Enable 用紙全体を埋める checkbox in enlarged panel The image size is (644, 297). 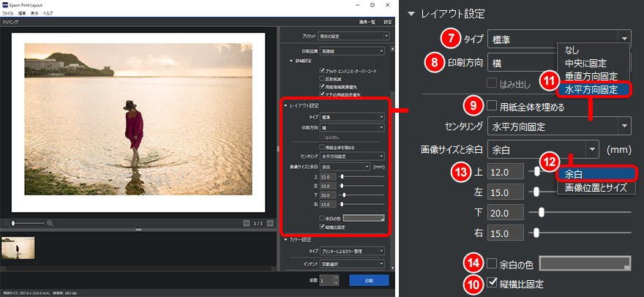(492, 107)
